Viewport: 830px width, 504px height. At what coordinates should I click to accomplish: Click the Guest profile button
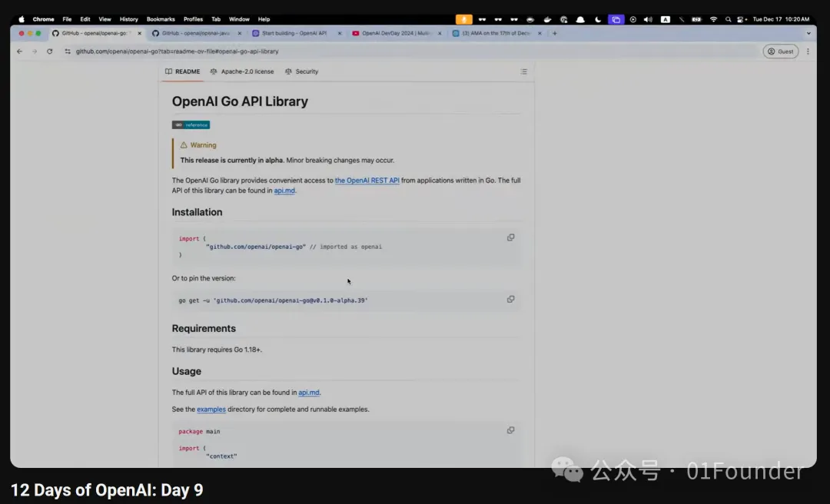[780, 51]
